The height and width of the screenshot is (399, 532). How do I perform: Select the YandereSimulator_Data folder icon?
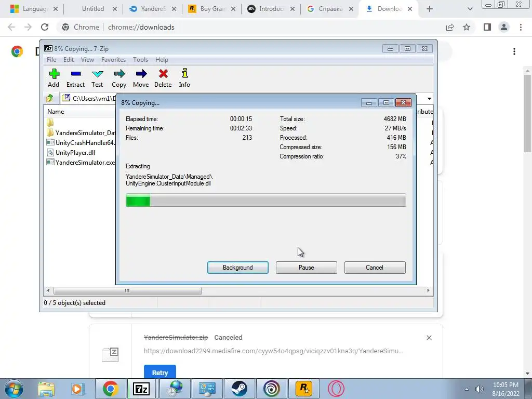click(50, 132)
